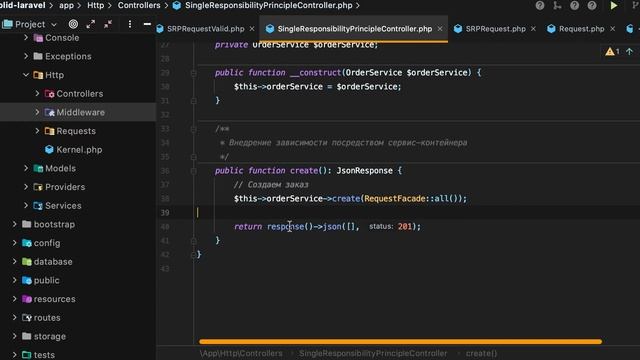Click SingleResponsibilityPrincipleController in bottom breadcrumb
This screenshot has height=360, width=640.
click(373, 353)
